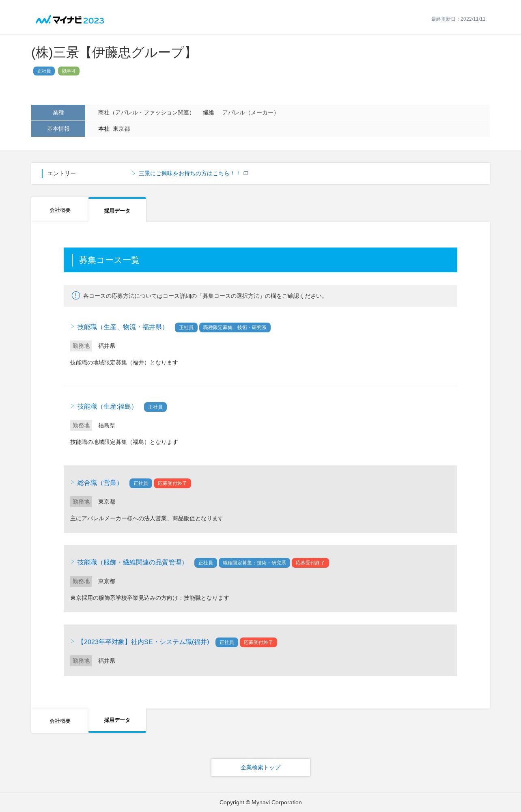Open the bottom 会社概要 tab

tap(60, 721)
